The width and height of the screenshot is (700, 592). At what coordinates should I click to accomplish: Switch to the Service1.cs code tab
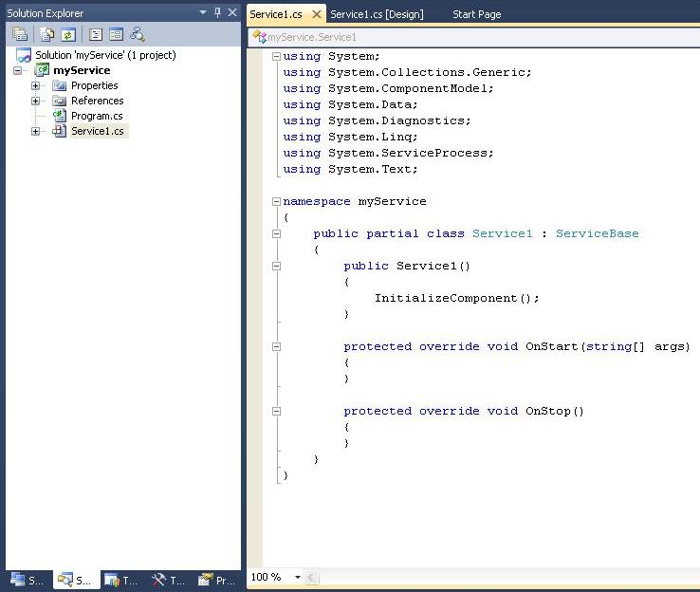point(276,14)
